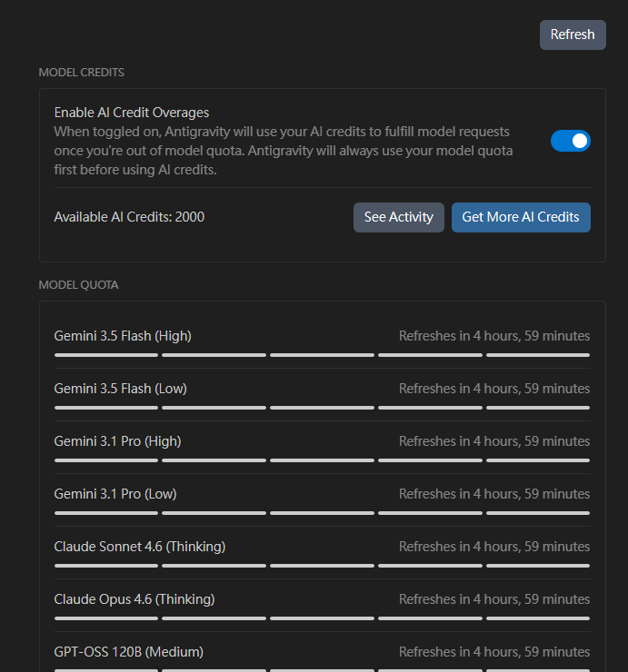Click Gemini 3.1 Pro (Low) quota bar

click(322, 513)
